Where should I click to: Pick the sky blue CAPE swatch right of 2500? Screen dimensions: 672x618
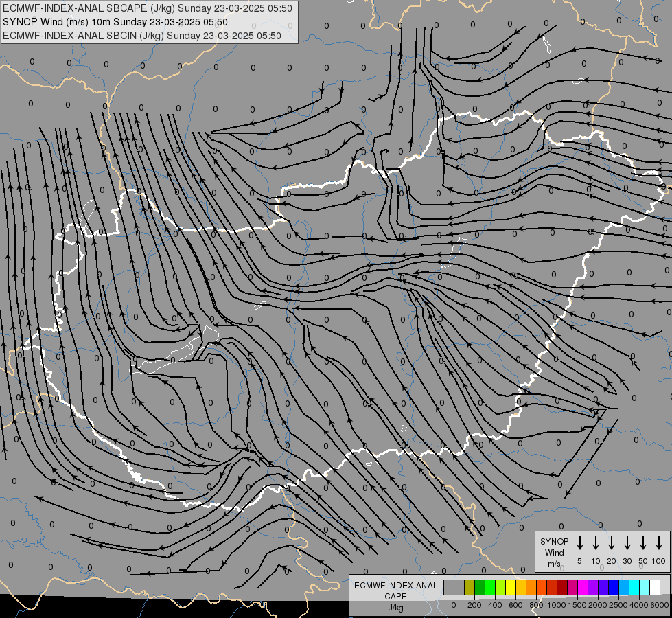pyautogui.click(x=625, y=587)
